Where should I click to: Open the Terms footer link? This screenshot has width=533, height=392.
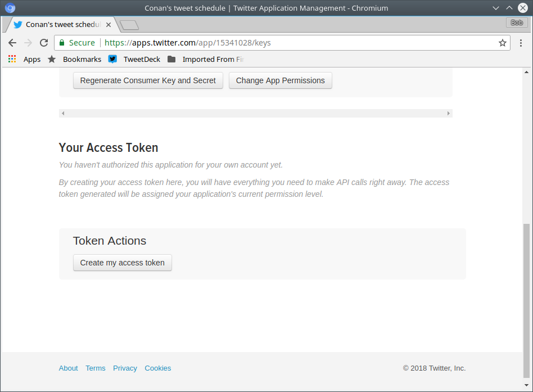tap(96, 368)
